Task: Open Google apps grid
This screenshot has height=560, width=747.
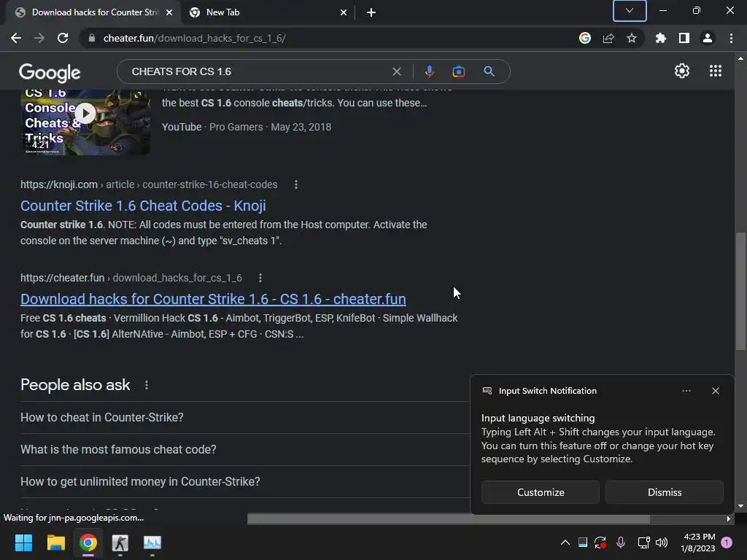Action: click(x=715, y=71)
